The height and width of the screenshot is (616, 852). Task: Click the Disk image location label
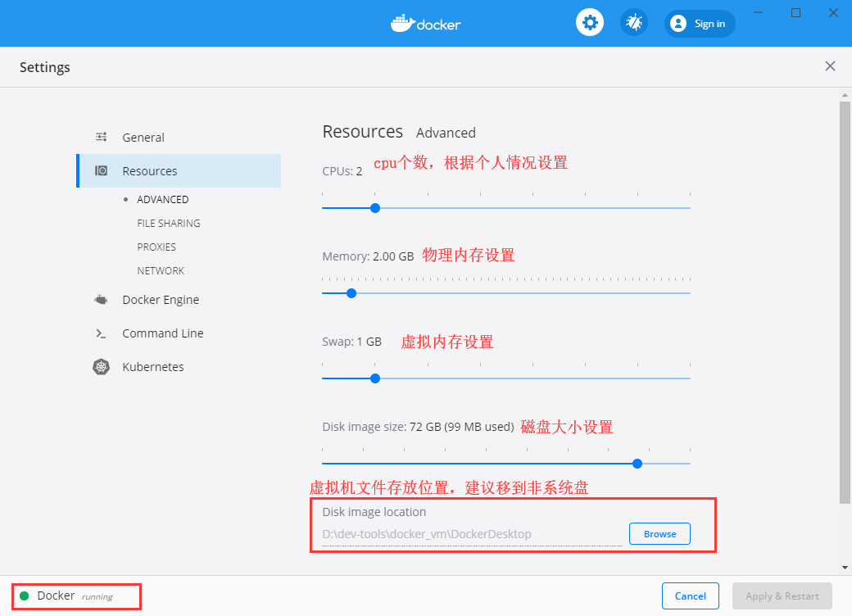click(x=374, y=512)
